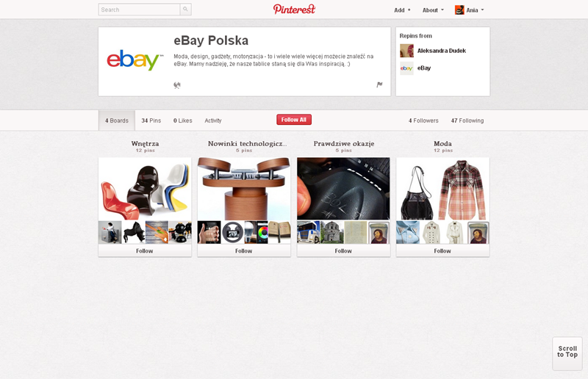The image size is (588, 379).
Task: Open Aleksandra Dudek's avatar in Repins
Action: pyautogui.click(x=406, y=51)
